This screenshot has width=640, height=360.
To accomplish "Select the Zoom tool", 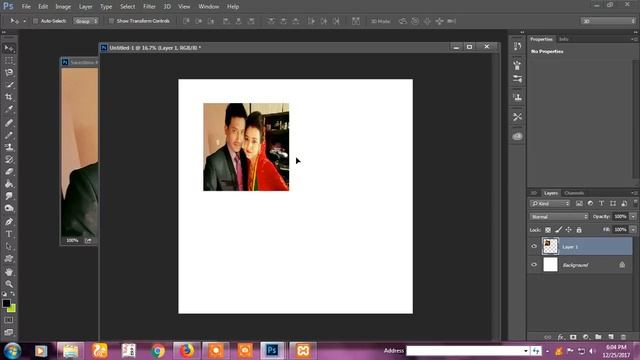I will 9,284.
